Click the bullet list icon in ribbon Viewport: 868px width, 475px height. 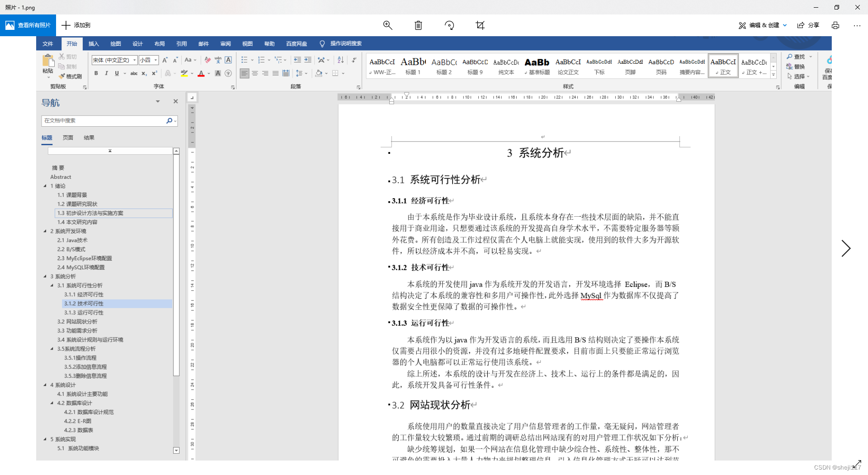coord(244,60)
